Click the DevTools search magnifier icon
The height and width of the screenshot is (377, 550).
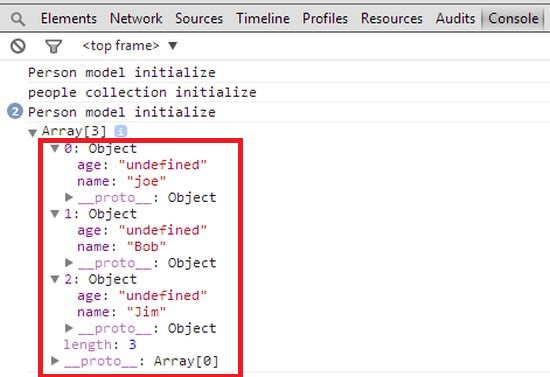click(18, 19)
